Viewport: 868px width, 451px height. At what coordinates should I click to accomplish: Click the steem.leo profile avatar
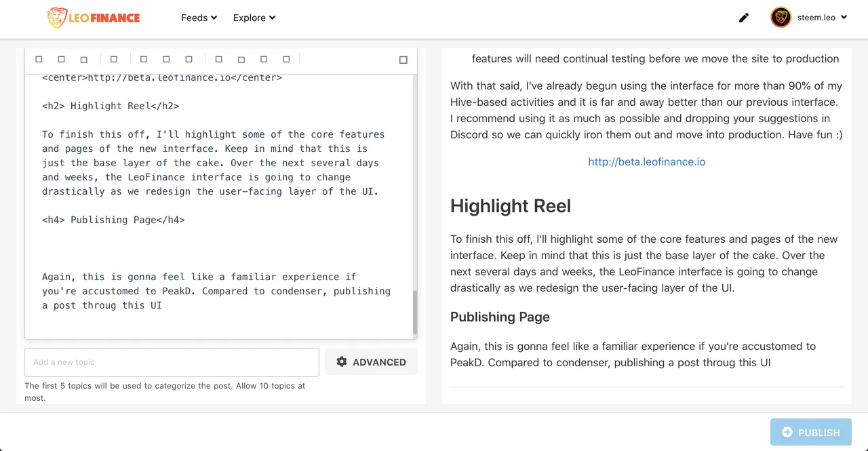pyautogui.click(x=781, y=18)
